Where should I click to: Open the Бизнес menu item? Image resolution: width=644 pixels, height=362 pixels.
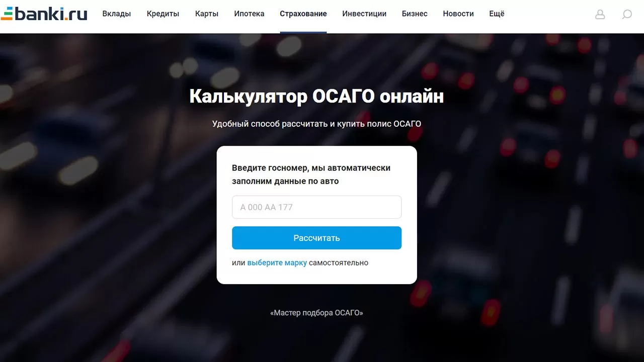(415, 14)
